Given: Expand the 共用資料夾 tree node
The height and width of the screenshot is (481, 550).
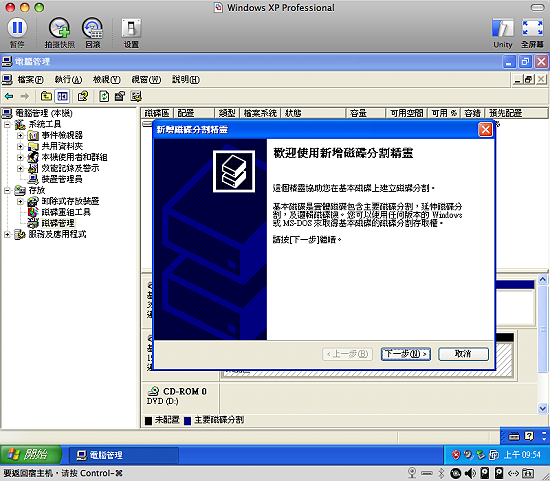Looking at the screenshot, I should [x=20, y=146].
